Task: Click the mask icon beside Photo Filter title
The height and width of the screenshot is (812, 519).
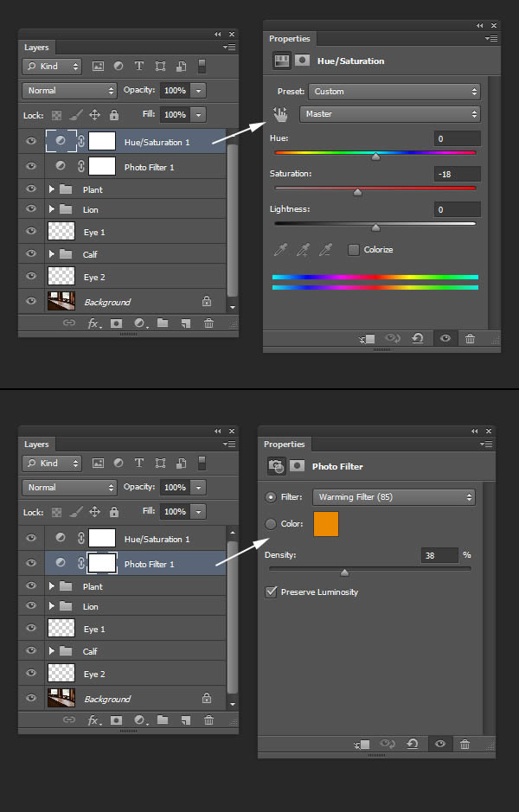Action: (297, 465)
